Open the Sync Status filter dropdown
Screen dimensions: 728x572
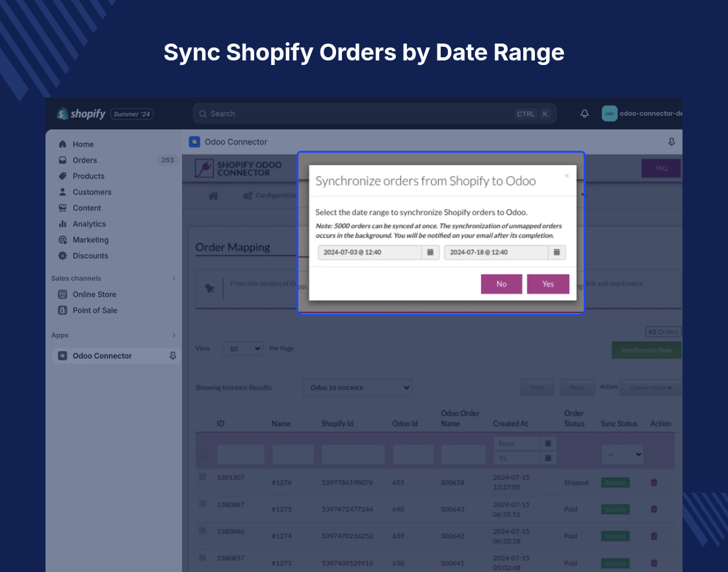coord(622,454)
